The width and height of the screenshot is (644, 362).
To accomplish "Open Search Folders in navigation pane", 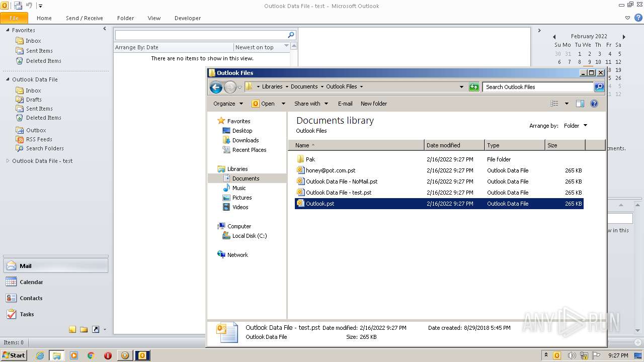I will click(45, 148).
